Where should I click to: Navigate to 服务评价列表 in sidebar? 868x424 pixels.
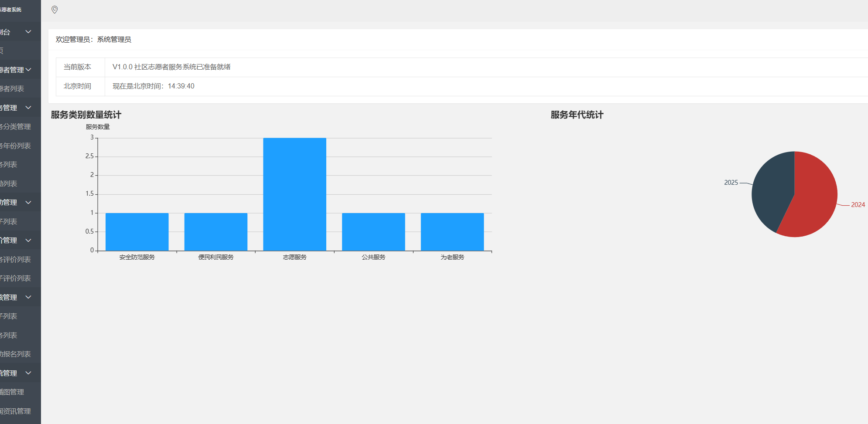coord(15,260)
